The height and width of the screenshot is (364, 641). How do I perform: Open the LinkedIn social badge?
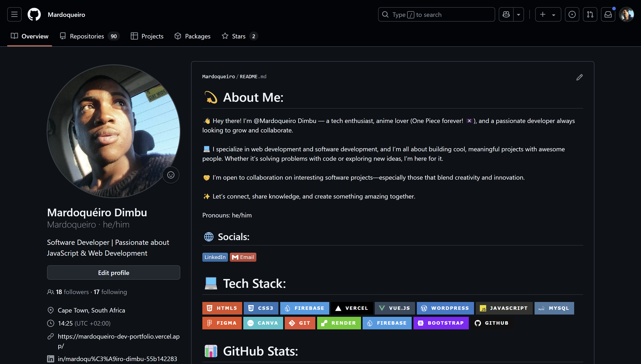(x=215, y=257)
